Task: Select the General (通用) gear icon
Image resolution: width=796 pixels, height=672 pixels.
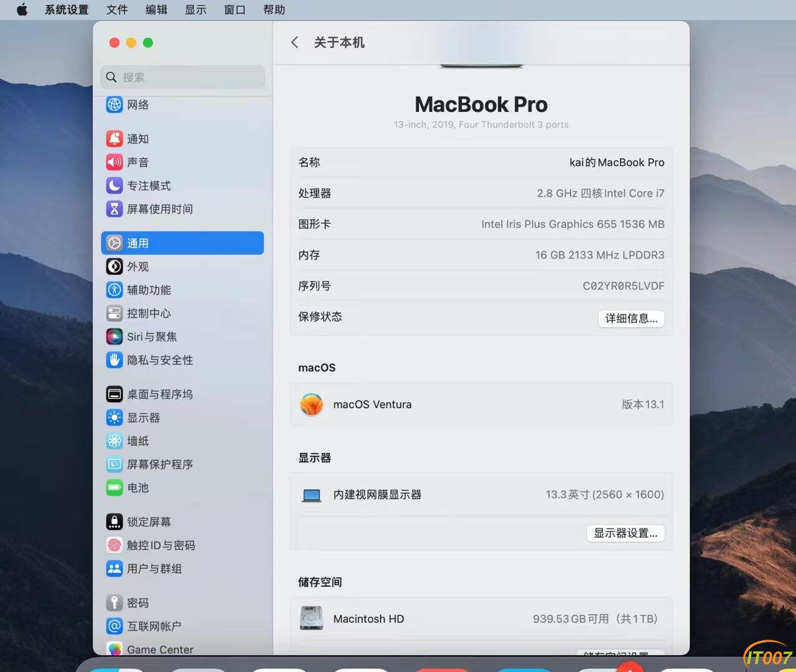Action: click(x=115, y=243)
